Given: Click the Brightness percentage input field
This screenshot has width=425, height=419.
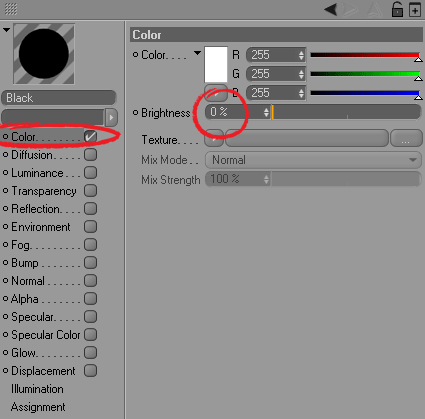Looking at the screenshot, I should point(237,112).
